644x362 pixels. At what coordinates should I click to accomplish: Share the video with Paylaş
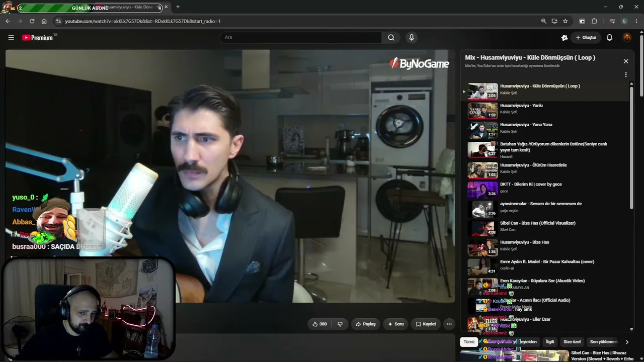pyautogui.click(x=366, y=324)
